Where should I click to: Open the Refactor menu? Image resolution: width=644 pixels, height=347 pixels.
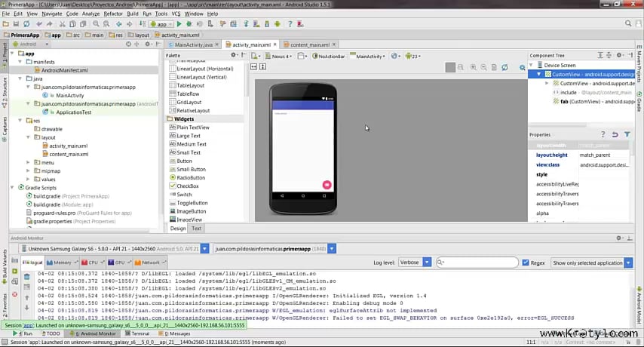pyautogui.click(x=113, y=14)
